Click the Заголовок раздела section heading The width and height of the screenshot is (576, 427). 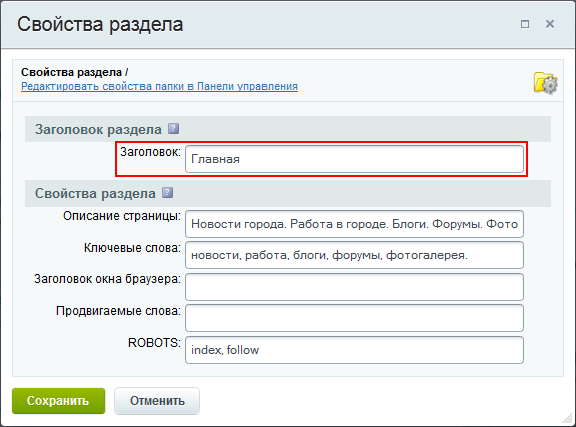click(98, 129)
